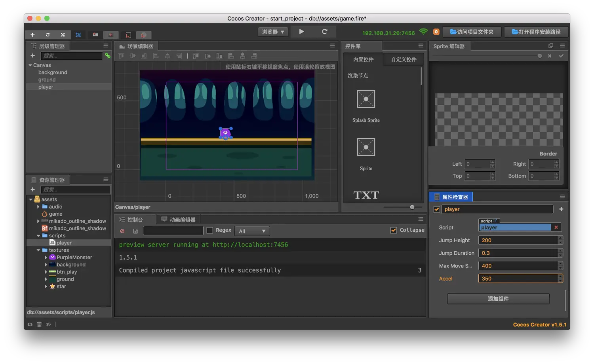Select the built-in widgets tab
This screenshot has width=594, height=364.
[363, 59]
